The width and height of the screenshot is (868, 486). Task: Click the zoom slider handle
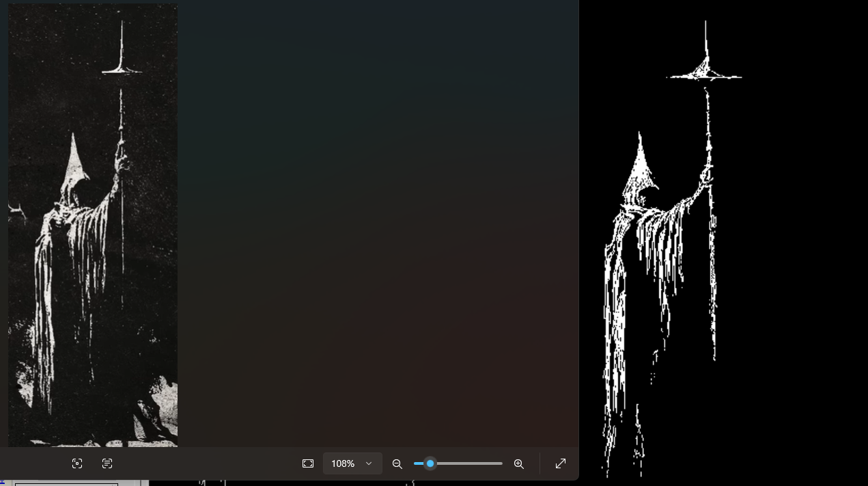click(430, 463)
